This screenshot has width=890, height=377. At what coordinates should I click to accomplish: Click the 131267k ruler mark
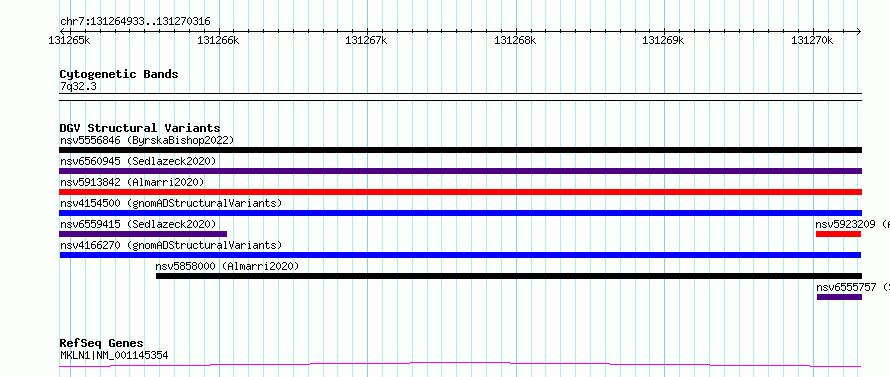click(367, 40)
